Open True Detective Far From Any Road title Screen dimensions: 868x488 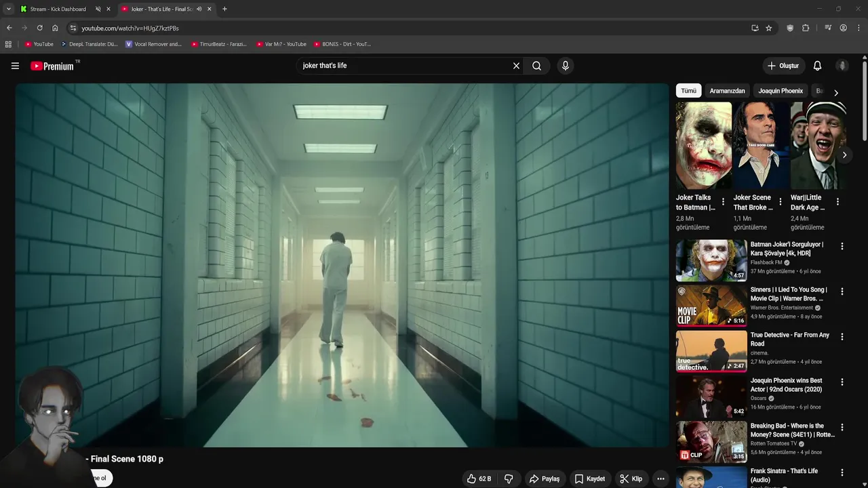pos(790,340)
